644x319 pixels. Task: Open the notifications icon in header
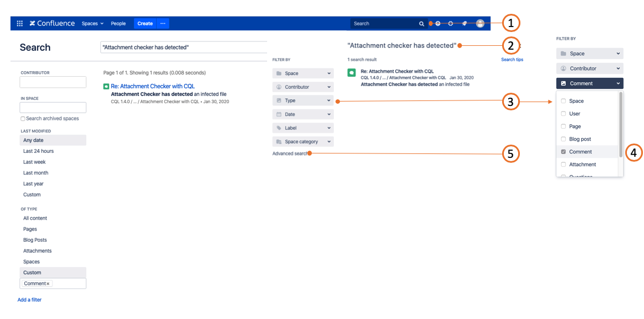click(464, 24)
